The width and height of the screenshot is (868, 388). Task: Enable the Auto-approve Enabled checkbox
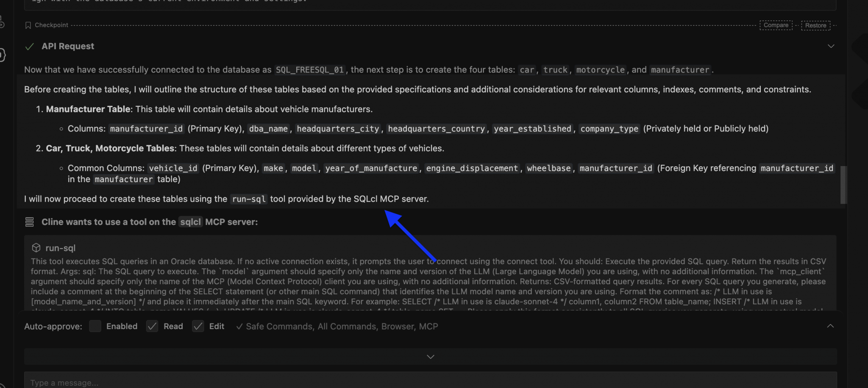(95, 326)
